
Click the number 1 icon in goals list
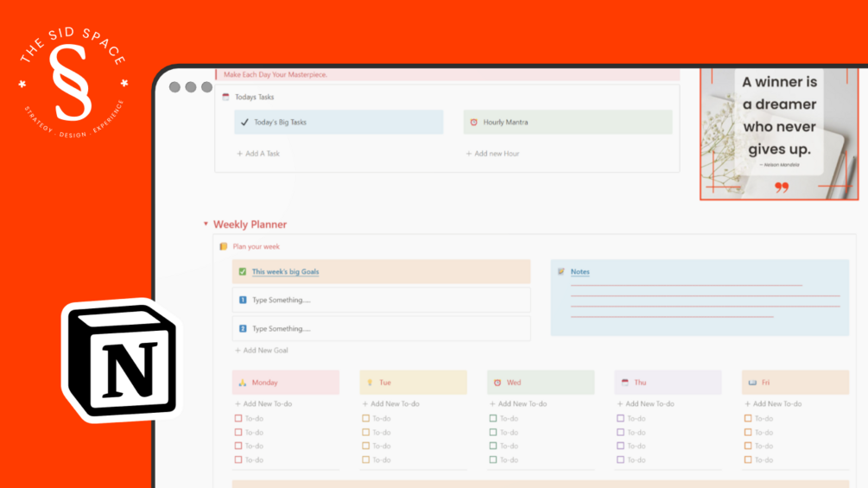pos(243,300)
